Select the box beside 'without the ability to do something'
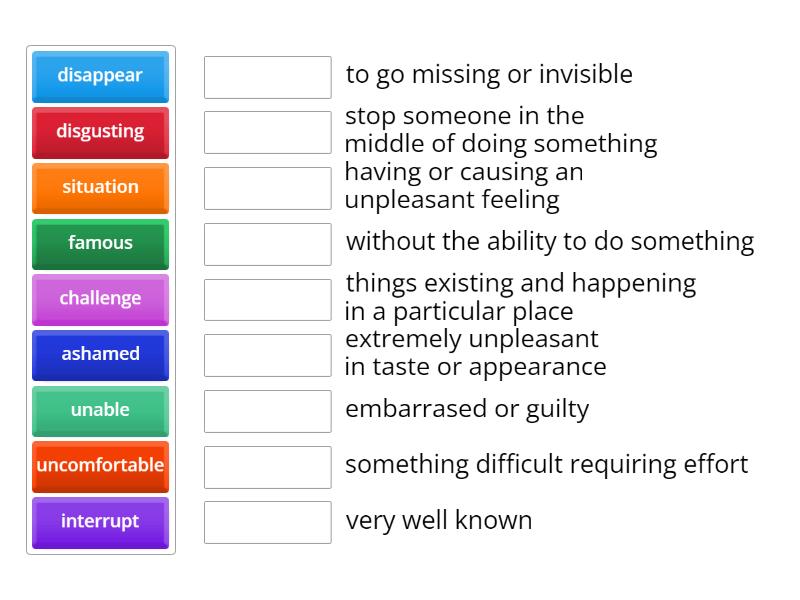800x600 pixels. pyautogui.click(x=266, y=242)
